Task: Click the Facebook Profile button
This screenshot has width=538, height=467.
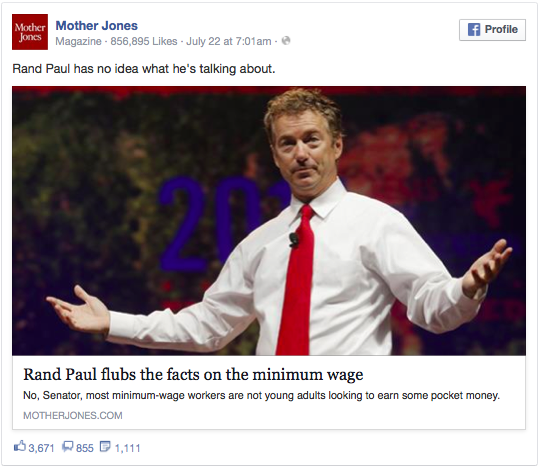Action: tap(492, 30)
